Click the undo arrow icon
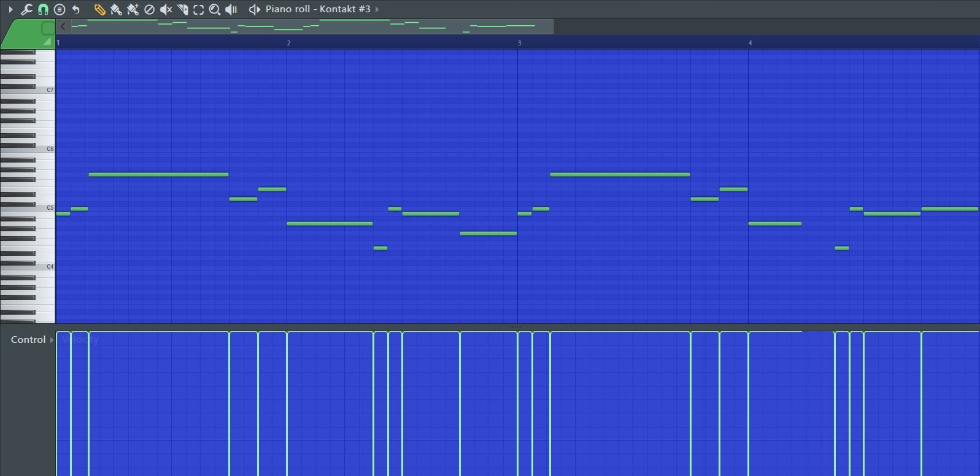The width and height of the screenshot is (980, 476). (76, 9)
